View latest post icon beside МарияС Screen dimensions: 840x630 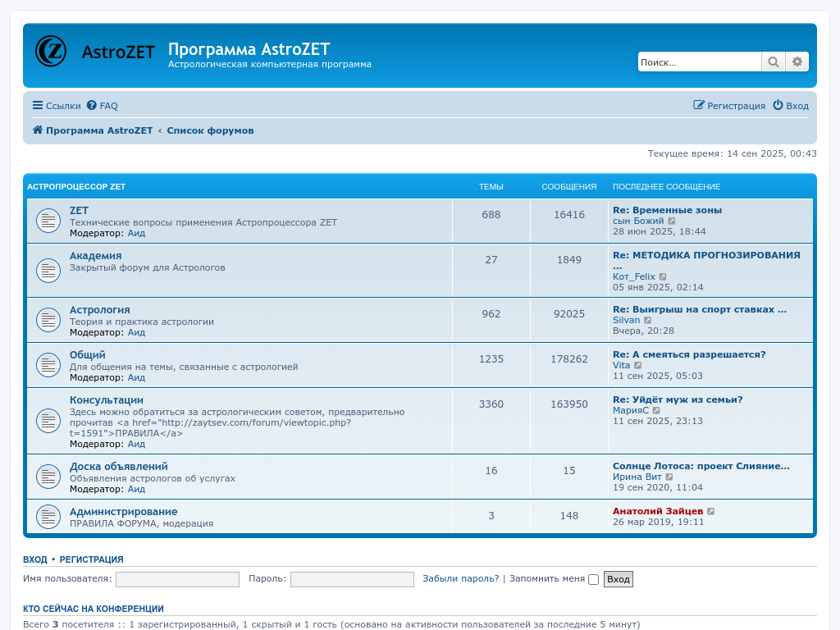click(x=656, y=411)
